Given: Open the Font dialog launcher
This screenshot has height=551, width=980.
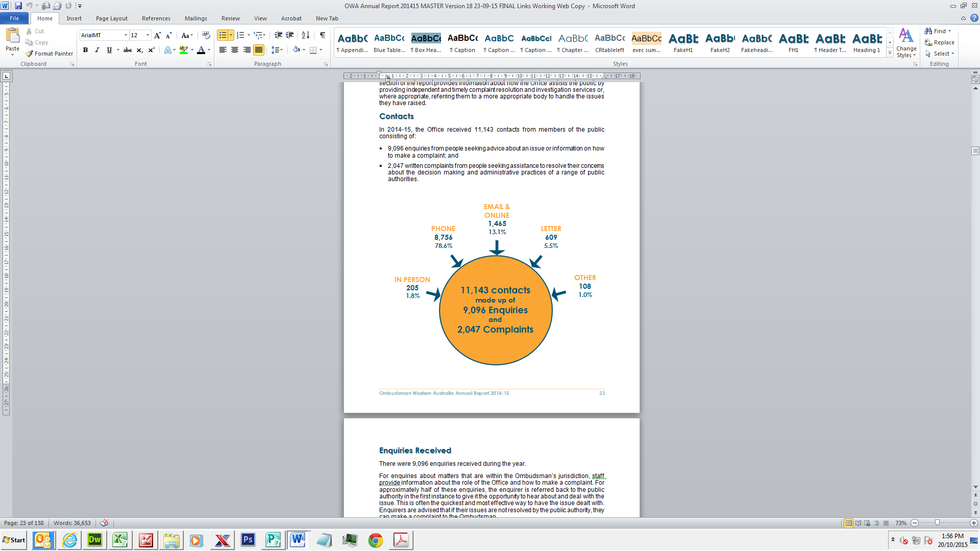Looking at the screenshot, I should click(209, 64).
